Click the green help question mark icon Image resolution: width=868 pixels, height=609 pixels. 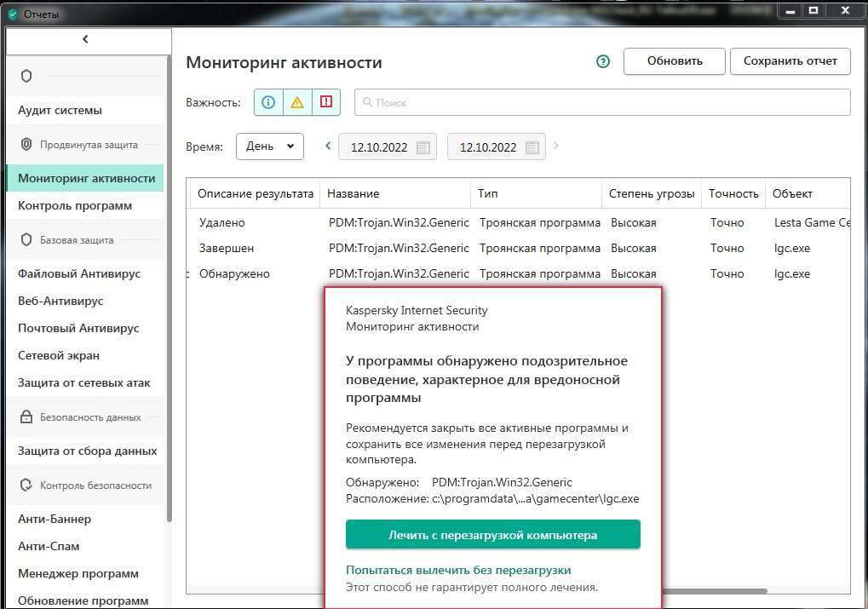pos(603,61)
